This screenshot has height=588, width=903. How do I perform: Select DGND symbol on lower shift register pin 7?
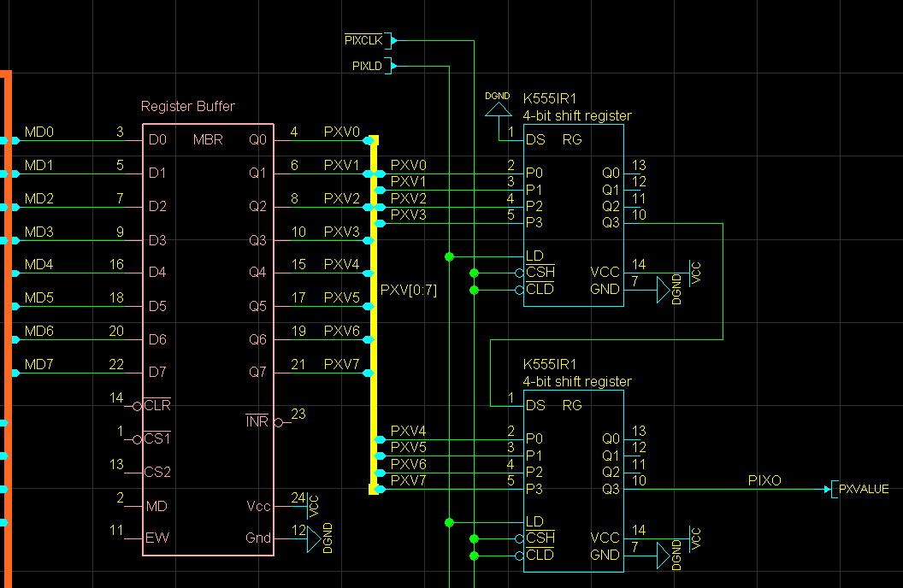pos(664,556)
